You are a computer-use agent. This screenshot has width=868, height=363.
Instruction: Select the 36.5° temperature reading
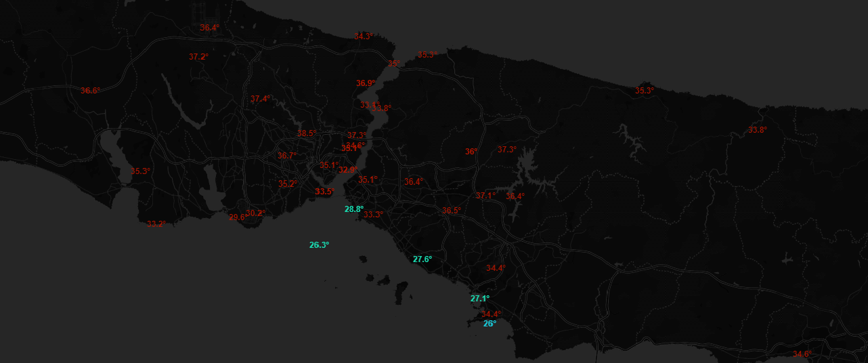coord(452,211)
